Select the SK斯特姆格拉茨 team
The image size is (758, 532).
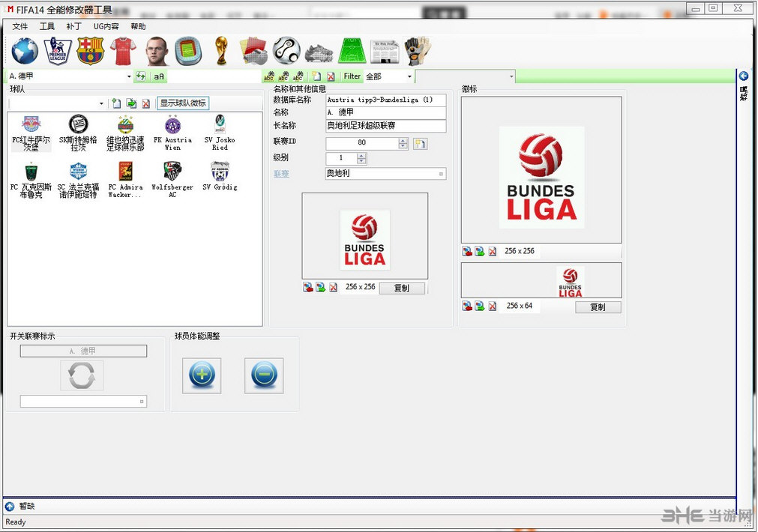(78, 133)
